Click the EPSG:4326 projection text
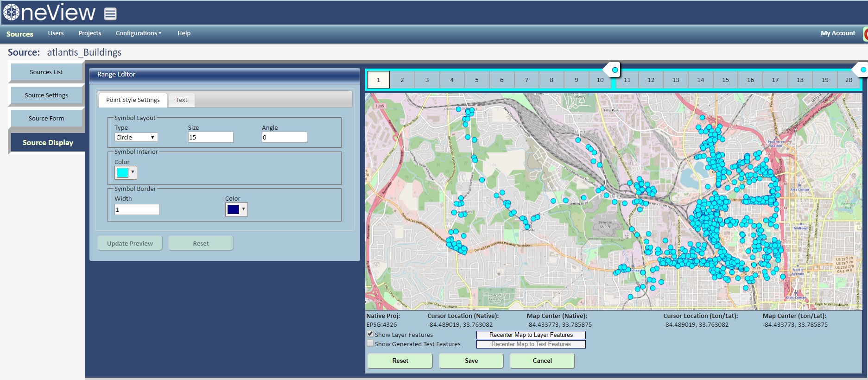This screenshot has height=380, width=868. 382,325
